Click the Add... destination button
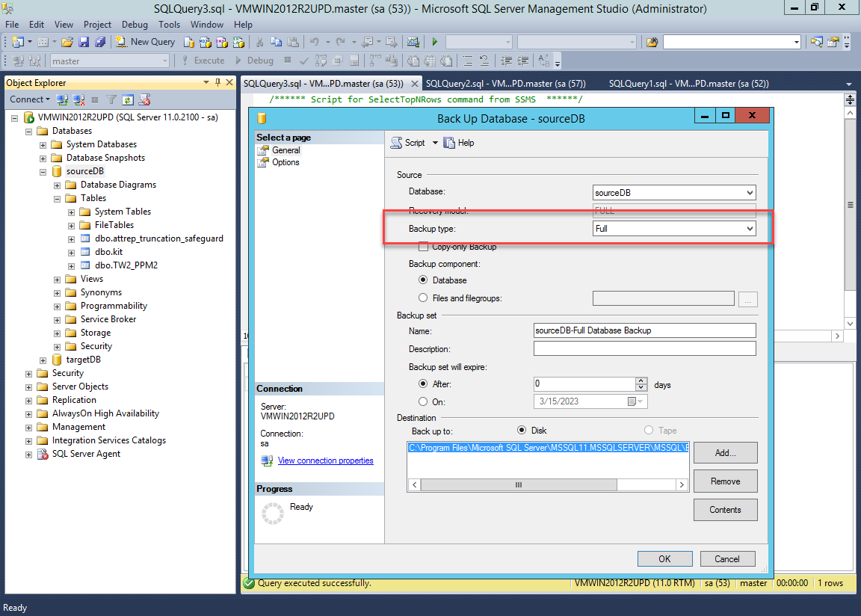 (725, 452)
